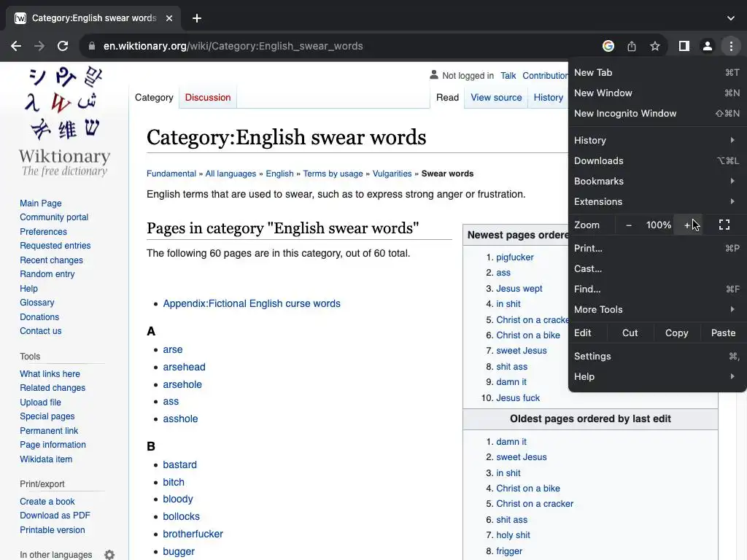Image resolution: width=747 pixels, height=560 pixels.
Task: Open the profile avatar icon
Action: coord(708,46)
